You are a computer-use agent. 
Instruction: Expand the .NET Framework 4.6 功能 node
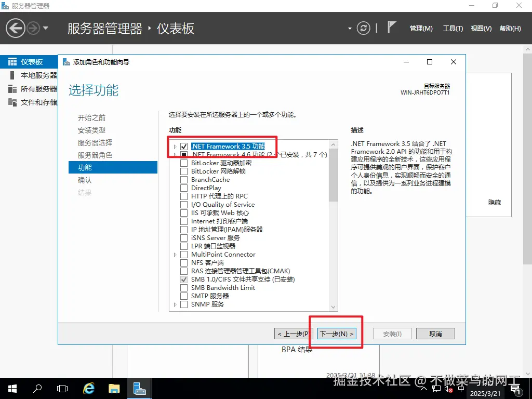175,154
